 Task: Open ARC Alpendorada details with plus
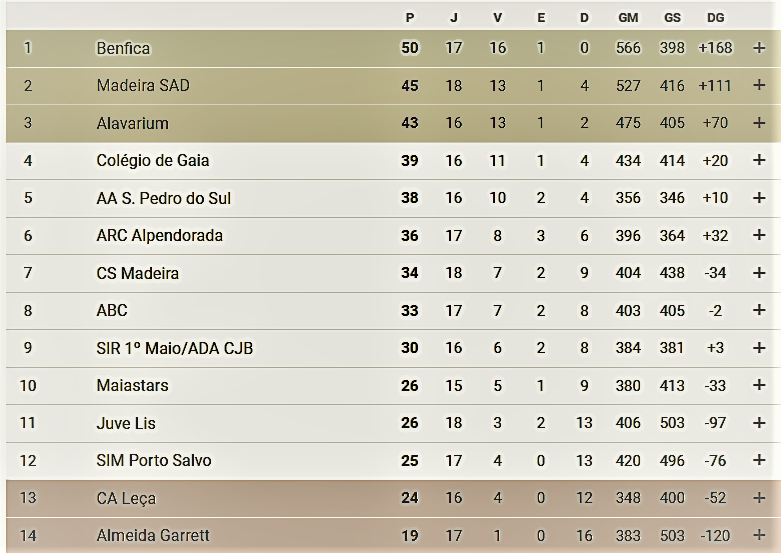[x=759, y=236]
